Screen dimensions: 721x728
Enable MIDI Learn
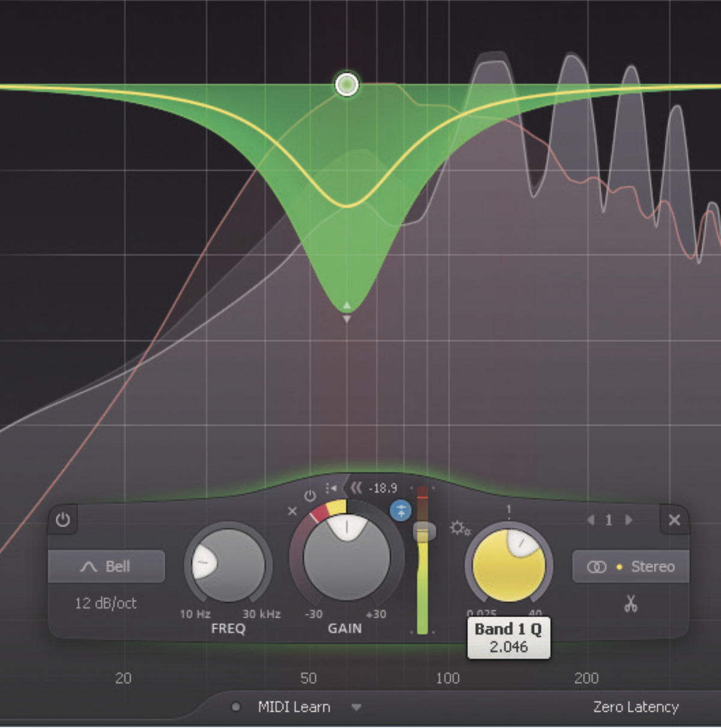pos(293,707)
